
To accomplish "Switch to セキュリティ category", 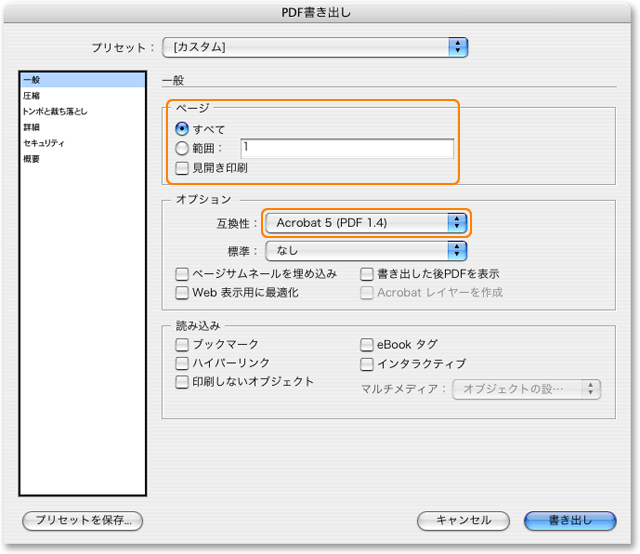I will (43, 143).
